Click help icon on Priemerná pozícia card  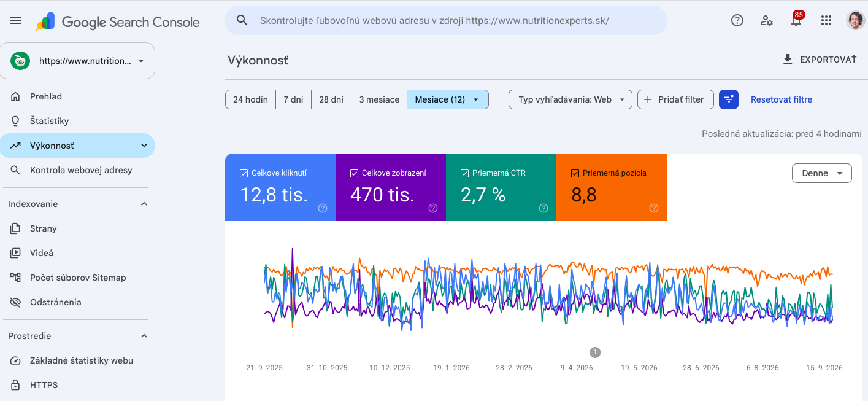654,208
